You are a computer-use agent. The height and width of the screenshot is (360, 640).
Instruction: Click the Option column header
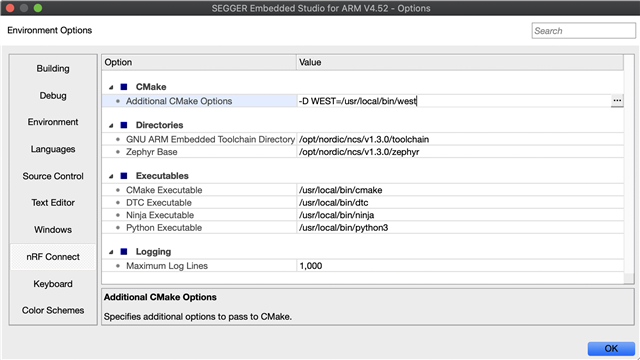pyautogui.click(x=199, y=62)
